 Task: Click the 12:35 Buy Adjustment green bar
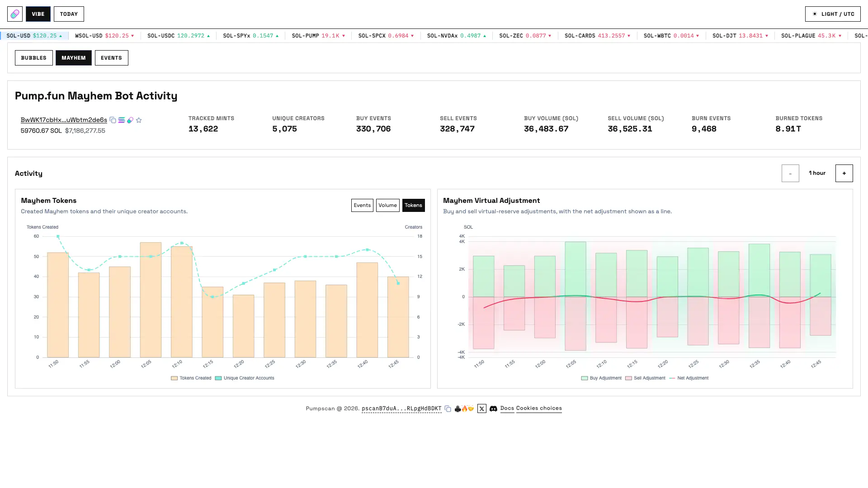(x=759, y=270)
